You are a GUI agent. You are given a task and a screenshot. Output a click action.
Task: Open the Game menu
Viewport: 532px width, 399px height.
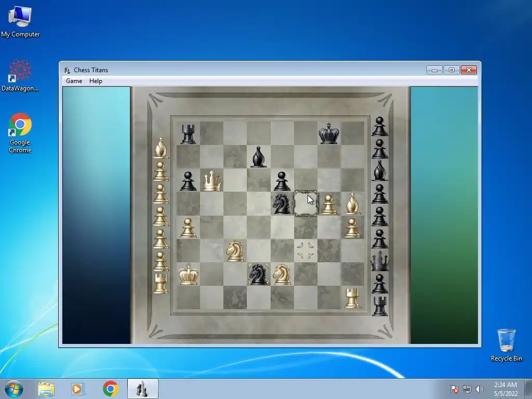pyautogui.click(x=74, y=81)
